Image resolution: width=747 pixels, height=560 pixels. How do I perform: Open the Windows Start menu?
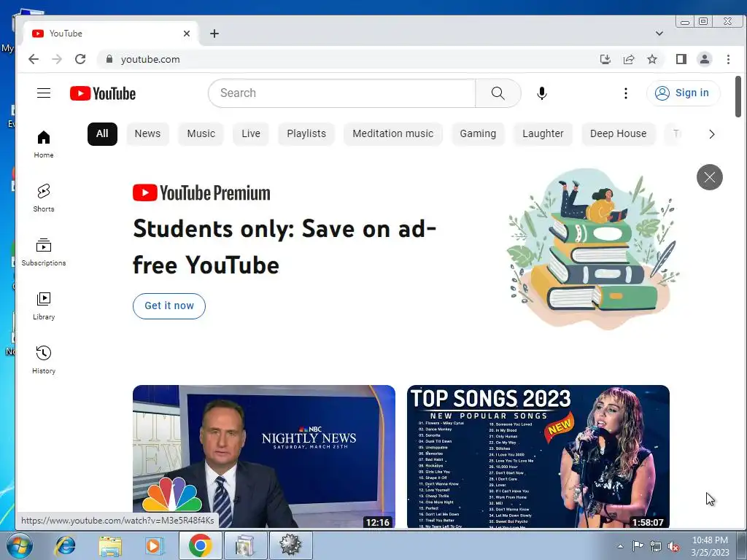[19, 545]
